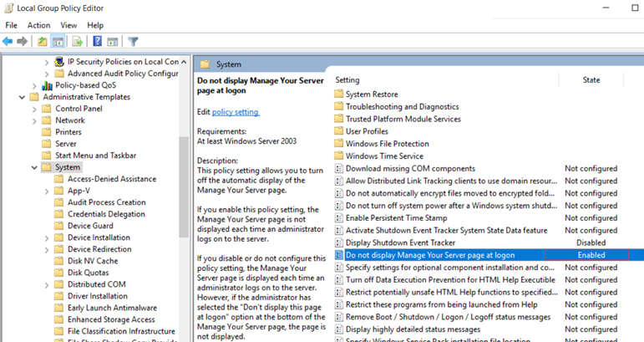Click the Up one level folder icon
Screen dimensions: 644x342
(43, 41)
